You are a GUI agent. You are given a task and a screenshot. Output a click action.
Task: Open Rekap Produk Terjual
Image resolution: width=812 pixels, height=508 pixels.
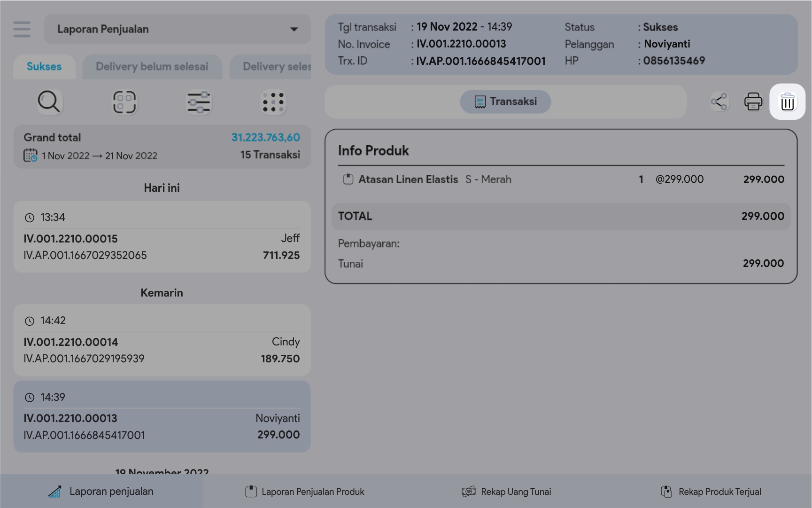pyautogui.click(x=711, y=492)
